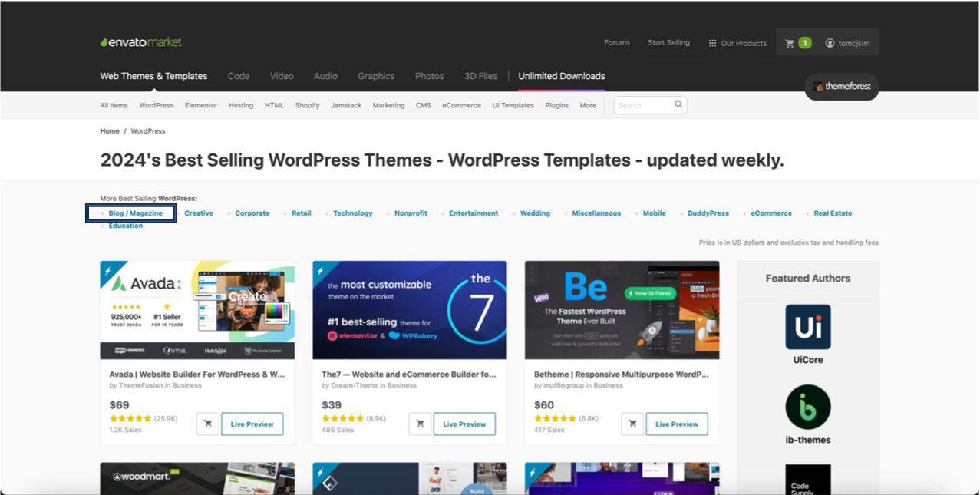Filter by Entertainment category
The height and width of the screenshot is (495, 980).
click(474, 213)
